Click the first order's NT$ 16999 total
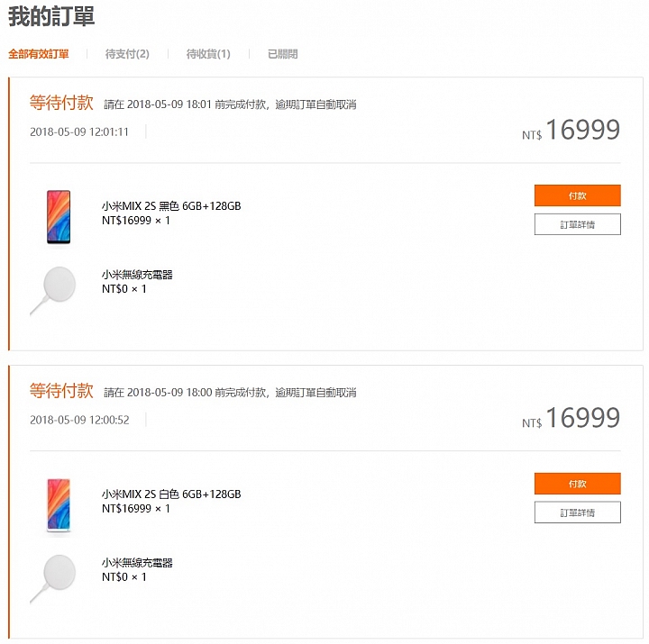The image size is (649, 644). (571, 130)
